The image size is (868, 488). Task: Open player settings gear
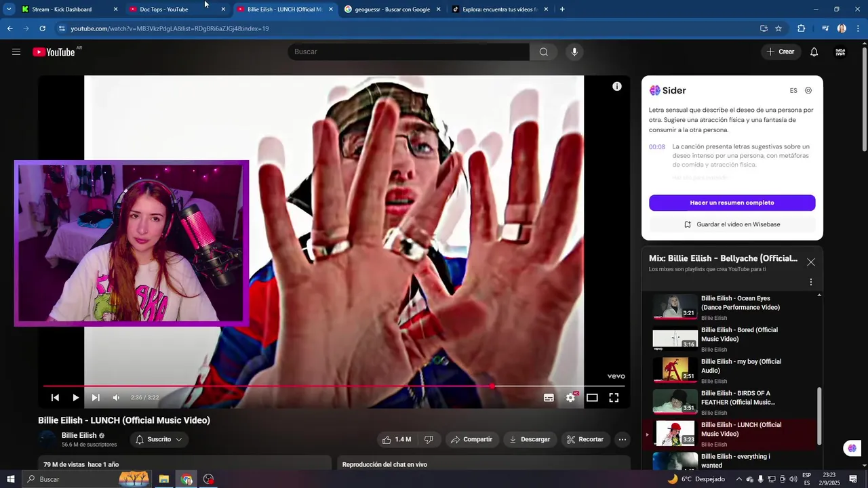pos(570,398)
